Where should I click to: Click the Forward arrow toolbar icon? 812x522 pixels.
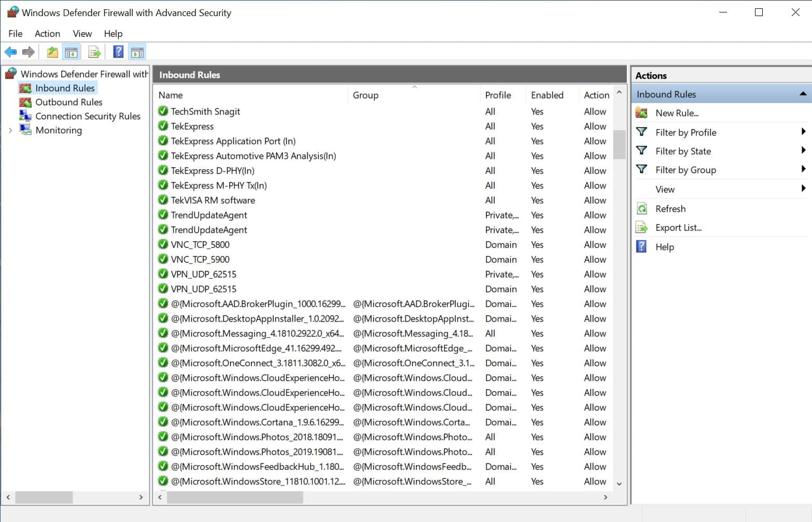click(x=29, y=52)
